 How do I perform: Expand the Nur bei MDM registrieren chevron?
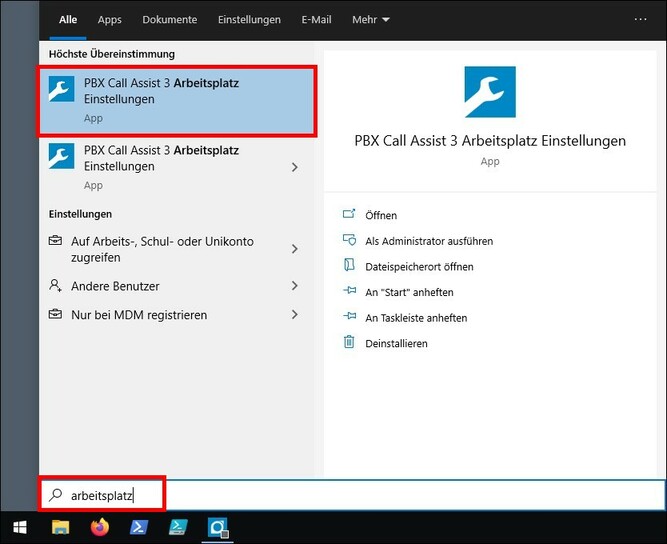point(294,315)
